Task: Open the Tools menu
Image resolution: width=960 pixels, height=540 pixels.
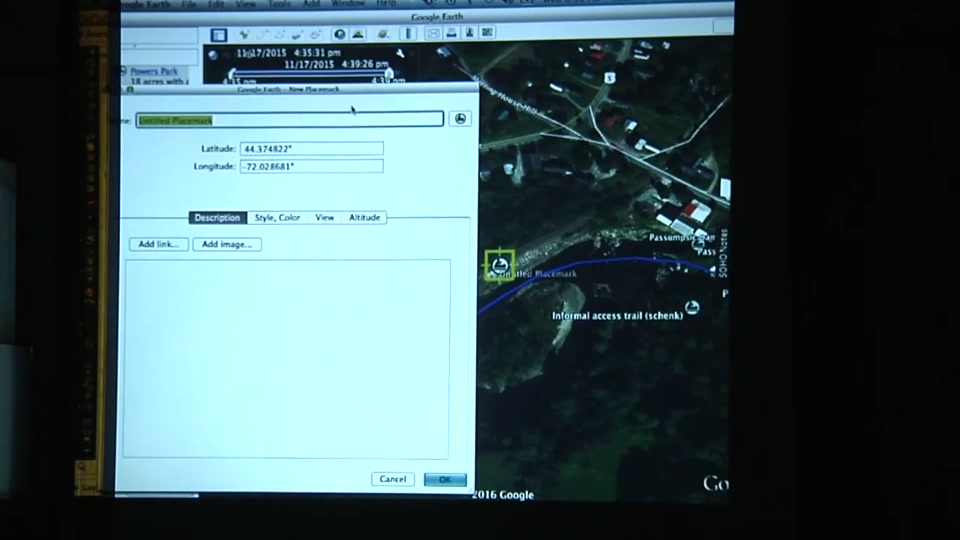Action: 279,4
